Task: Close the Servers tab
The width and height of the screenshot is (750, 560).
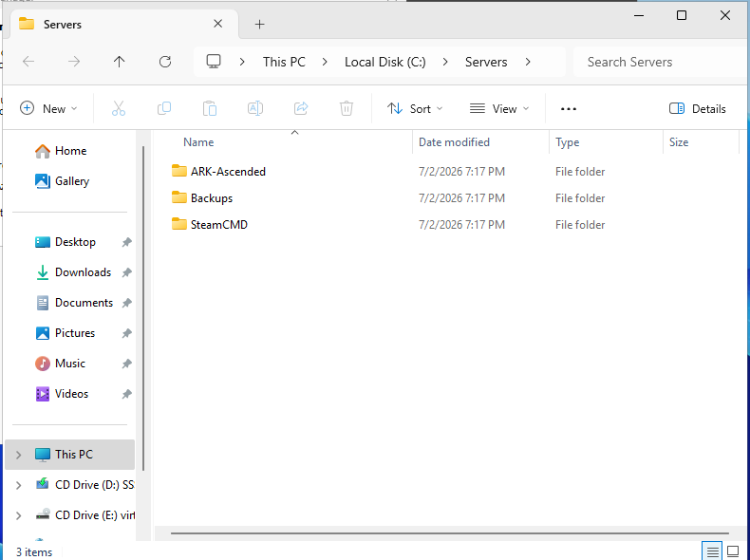Action: click(217, 24)
